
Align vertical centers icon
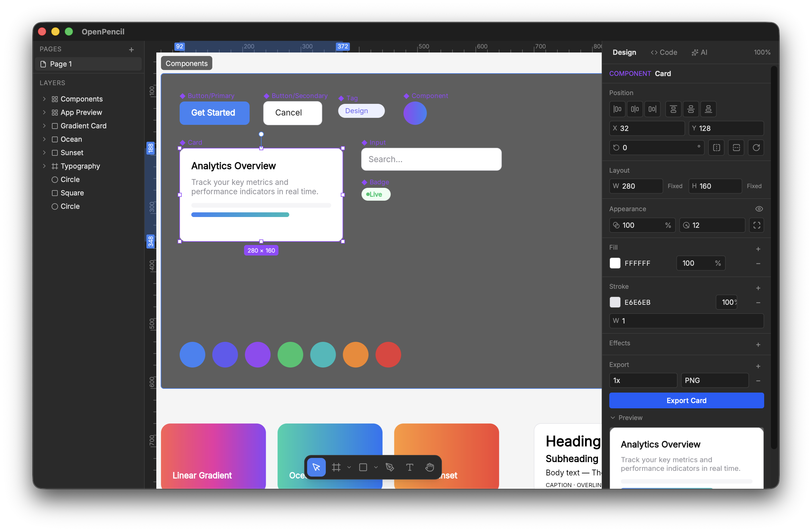691,109
